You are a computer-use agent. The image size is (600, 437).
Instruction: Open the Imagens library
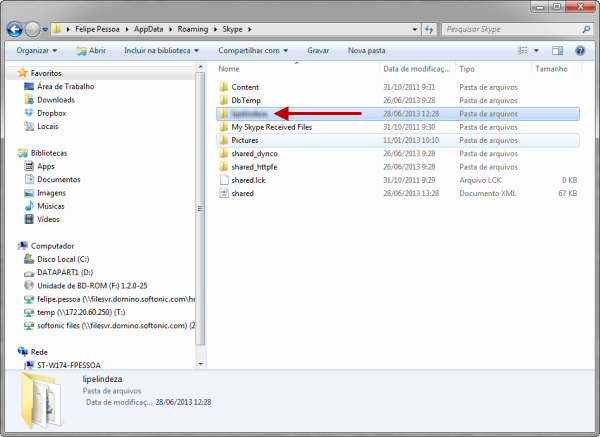[51, 192]
